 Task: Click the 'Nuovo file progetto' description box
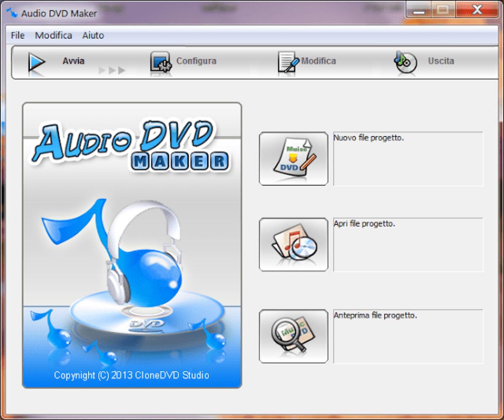(x=407, y=159)
